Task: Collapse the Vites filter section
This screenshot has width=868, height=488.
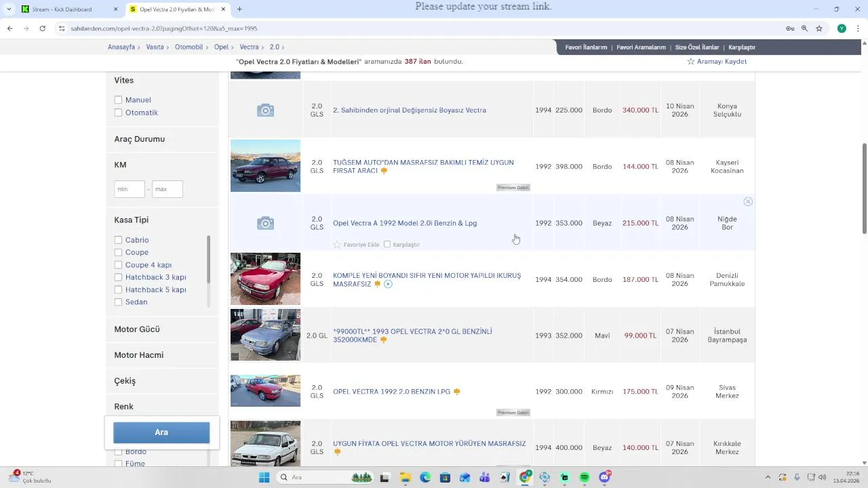Action: (162, 80)
